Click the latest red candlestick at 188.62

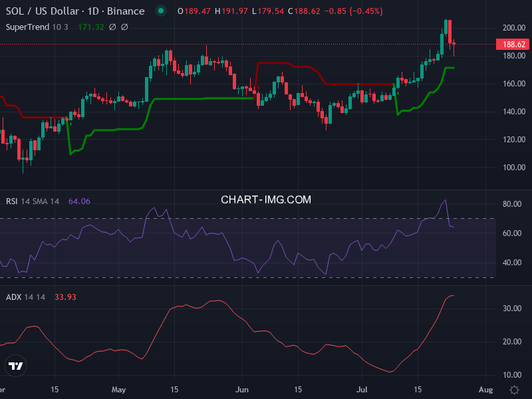tap(454, 48)
